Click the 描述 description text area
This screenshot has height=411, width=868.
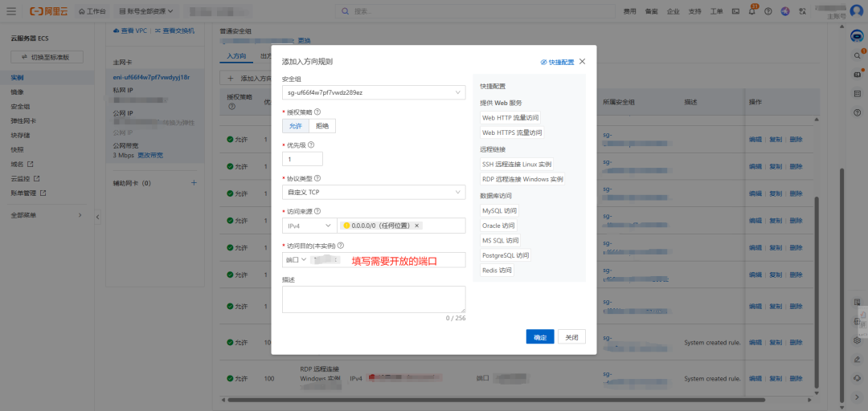373,299
